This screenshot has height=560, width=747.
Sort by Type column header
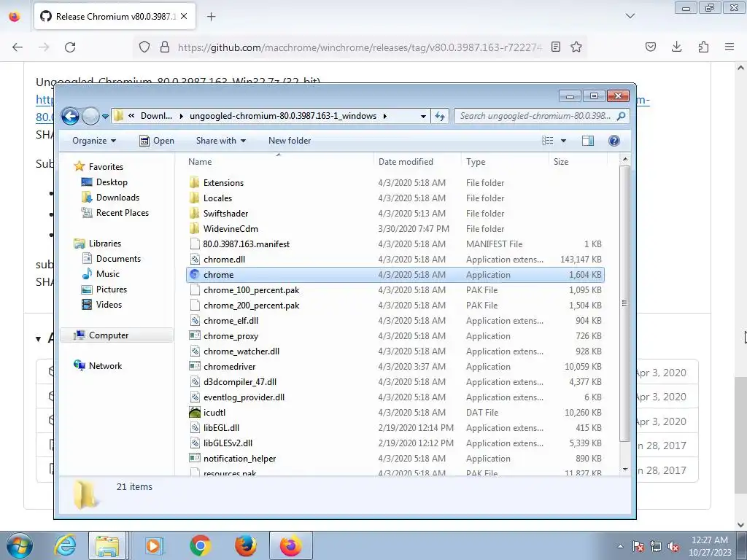pyautogui.click(x=505, y=162)
